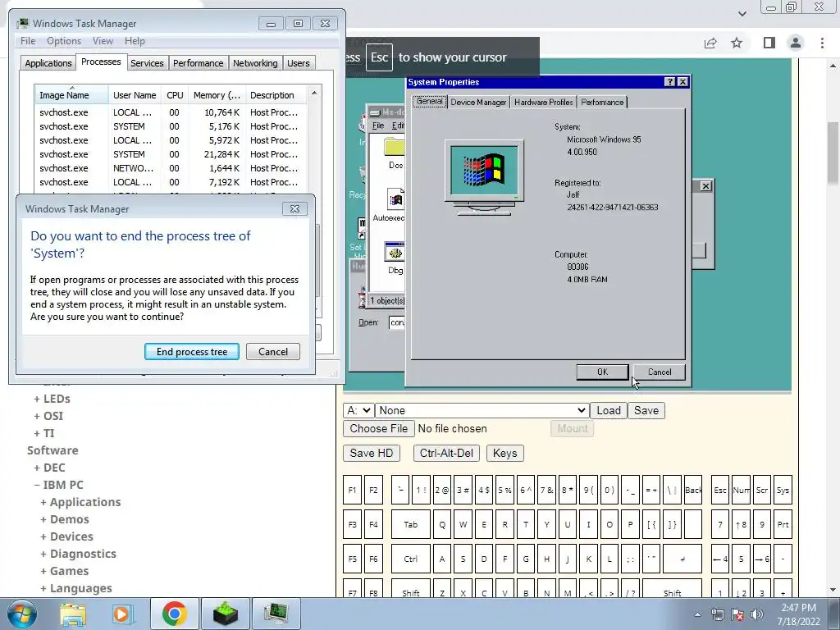Expand the TI tree item
The width and height of the screenshot is (840, 630).
pyautogui.click(x=44, y=433)
